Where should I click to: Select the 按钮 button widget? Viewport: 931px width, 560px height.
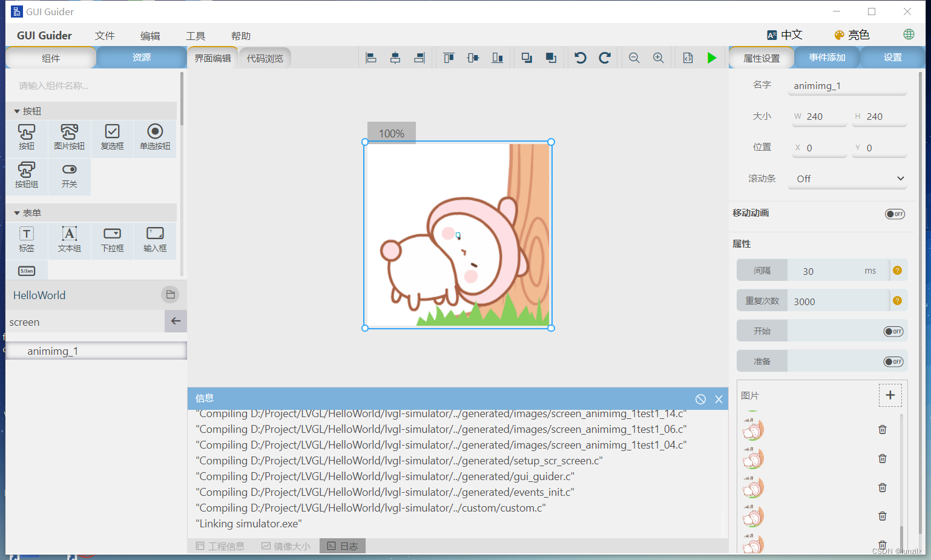coord(27,137)
